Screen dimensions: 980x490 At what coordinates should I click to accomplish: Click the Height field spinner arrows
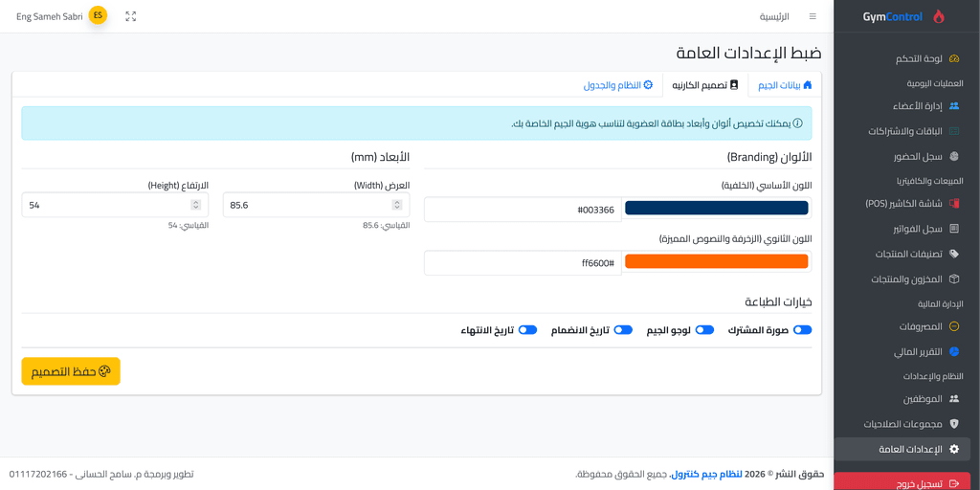tap(195, 205)
